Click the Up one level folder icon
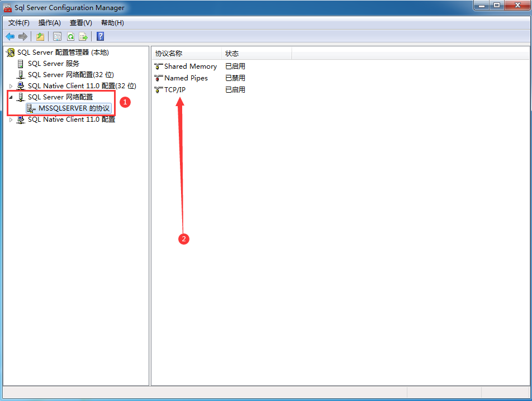The width and height of the screenshot is (532, 401). 40,36
